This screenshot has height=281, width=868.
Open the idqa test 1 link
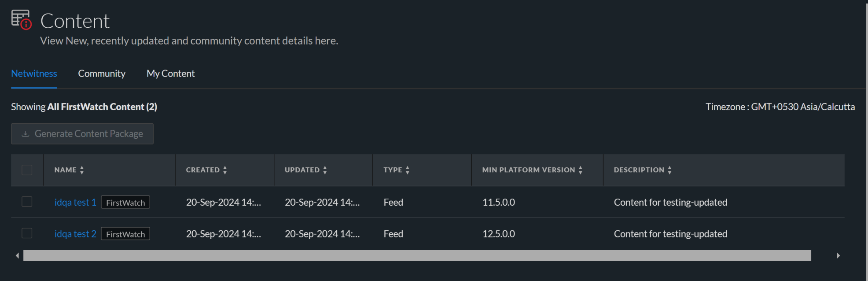pyautogui.click(x=75, y=202)
